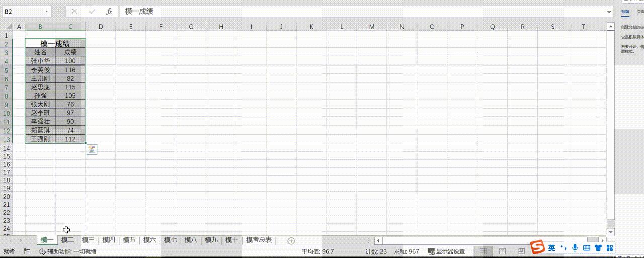644x258 pixels.
Task: Switch to sheet tab 模二
Action: (x=67, y=240)
